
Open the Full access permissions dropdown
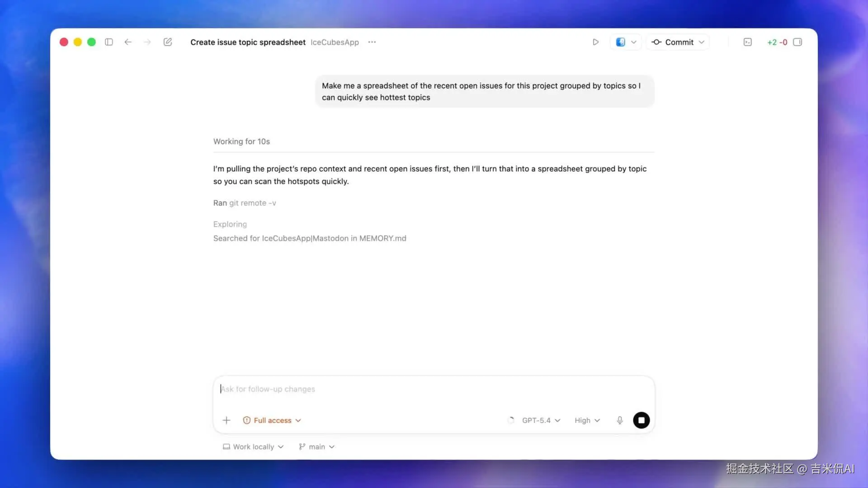click(x=272, y=420)
